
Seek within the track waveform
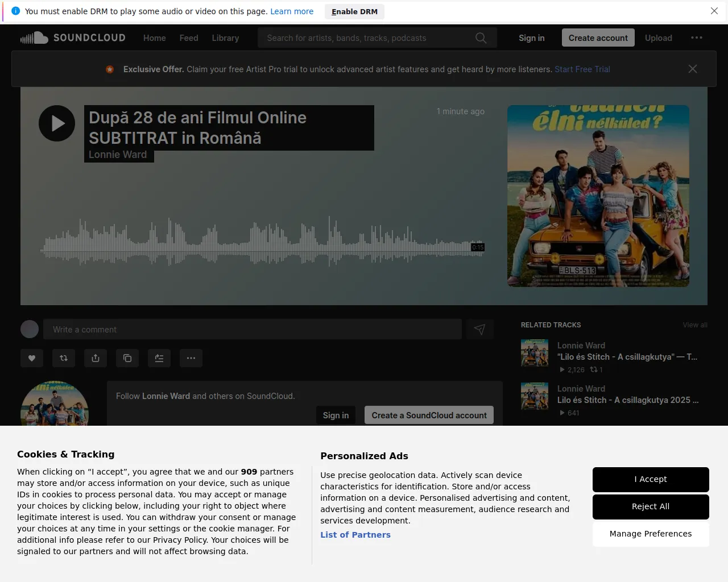coord(262,242)
